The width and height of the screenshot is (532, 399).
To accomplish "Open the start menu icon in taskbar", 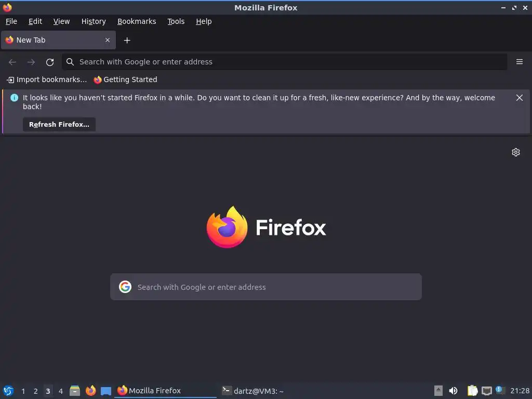I will click(x=8, y=391).
